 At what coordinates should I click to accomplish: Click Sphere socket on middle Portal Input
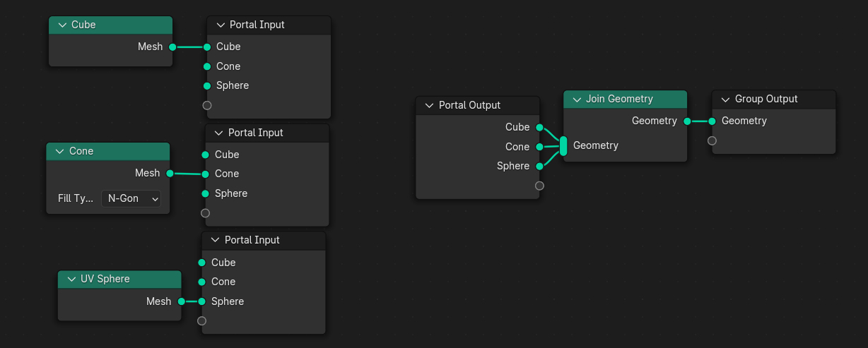click(206, 193)
